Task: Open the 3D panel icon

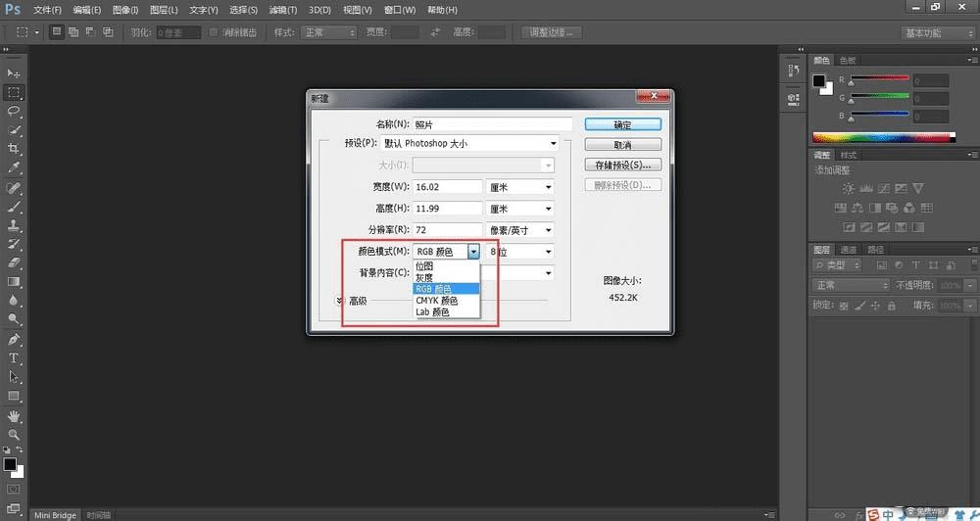Action: pyautogui.click(x=793, y=99)
